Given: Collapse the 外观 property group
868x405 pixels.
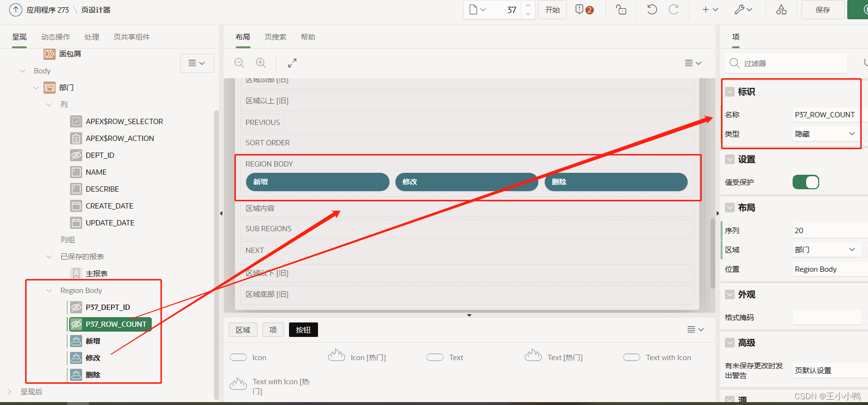Looking at the screenshot, I should pos(730,294).
